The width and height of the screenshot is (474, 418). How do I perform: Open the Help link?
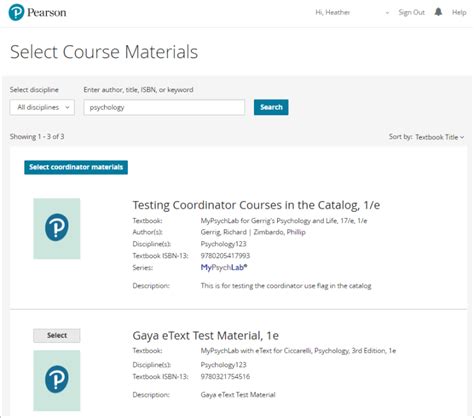459,13
